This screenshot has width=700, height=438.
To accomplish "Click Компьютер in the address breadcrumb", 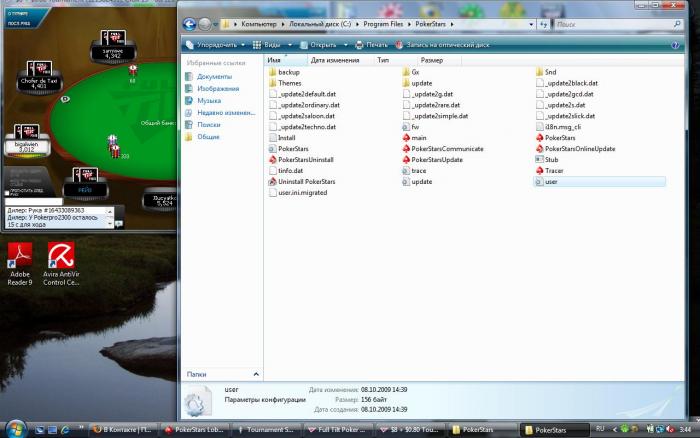I will click(259, 24).
